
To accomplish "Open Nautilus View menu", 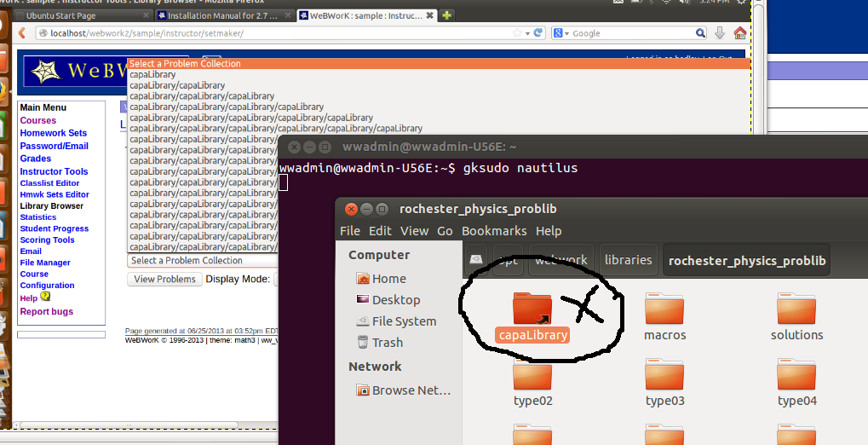I will 414,230.
